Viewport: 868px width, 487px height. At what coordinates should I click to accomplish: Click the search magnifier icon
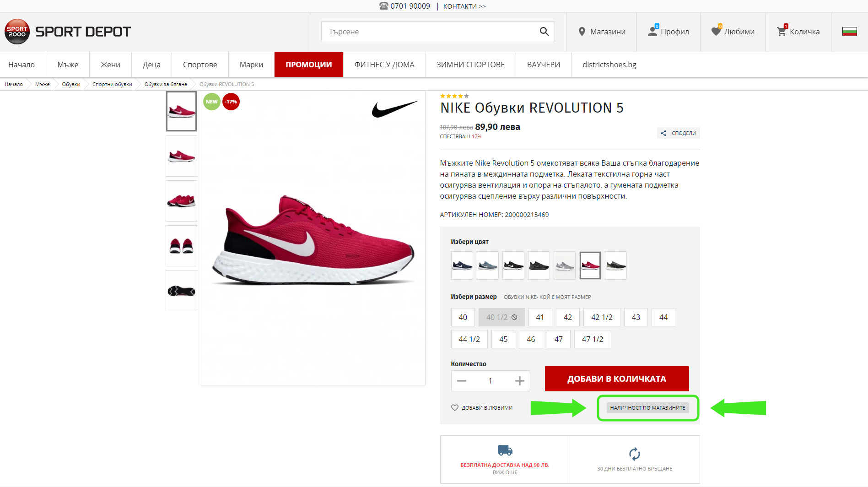[x=544, y=32]
